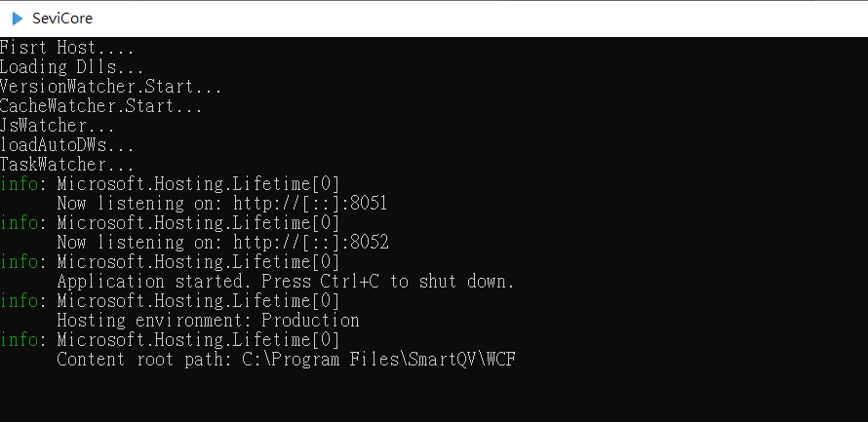Click the http://[::]:8051 listening URL
This screenshot has height=422, width=868.
click(310, 204)
